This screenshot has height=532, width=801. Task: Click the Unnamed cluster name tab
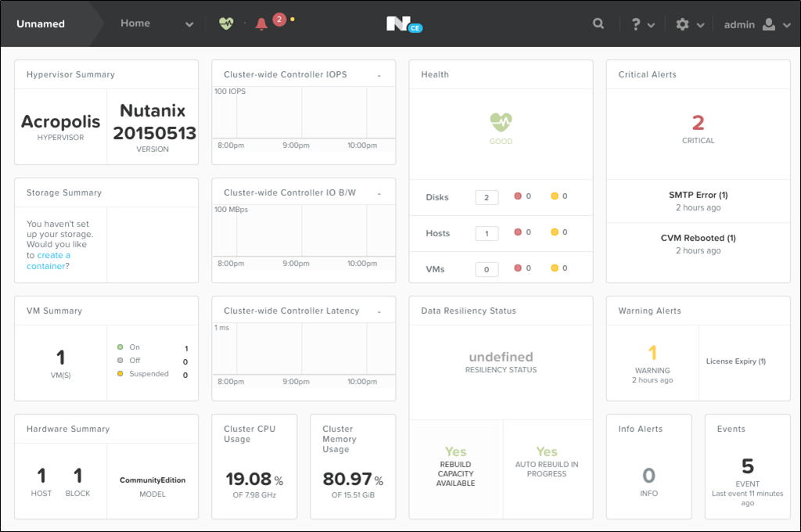[x=41, y=23]
